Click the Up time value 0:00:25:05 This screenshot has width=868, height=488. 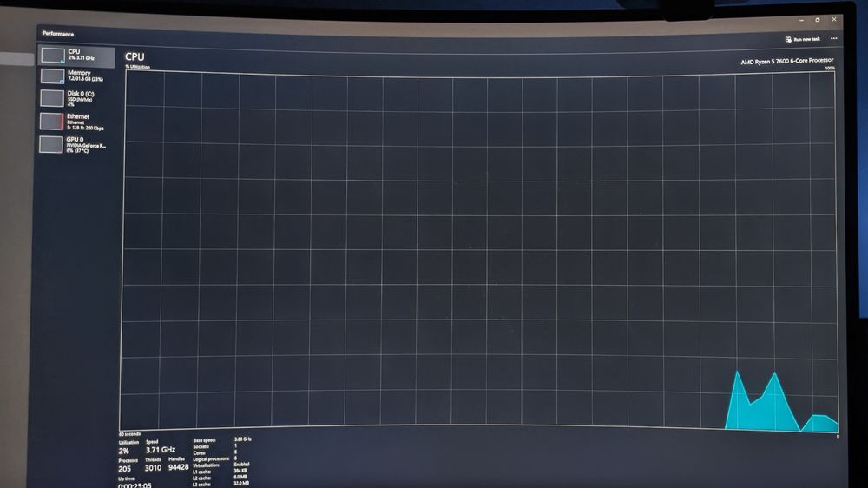point(135,485)
